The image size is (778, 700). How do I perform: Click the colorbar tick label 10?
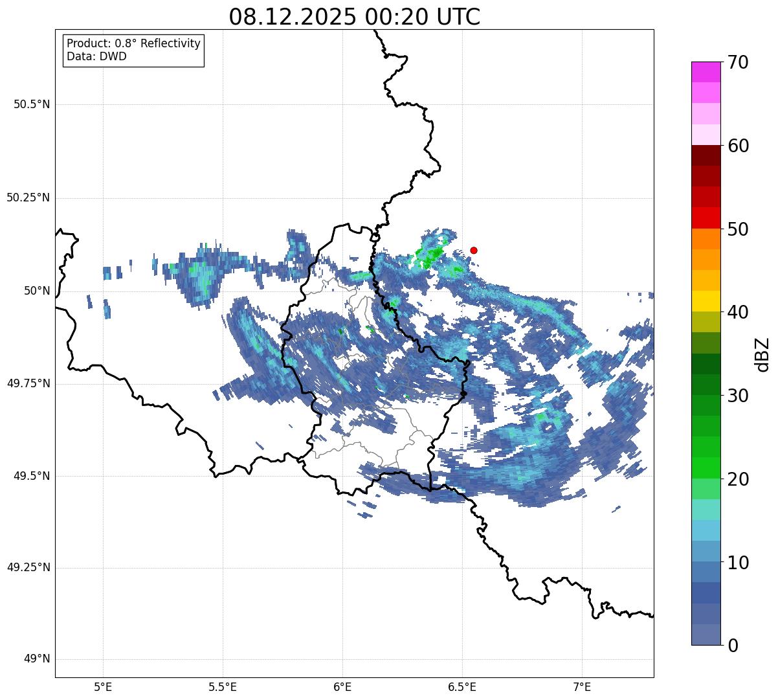click(739, 562)
